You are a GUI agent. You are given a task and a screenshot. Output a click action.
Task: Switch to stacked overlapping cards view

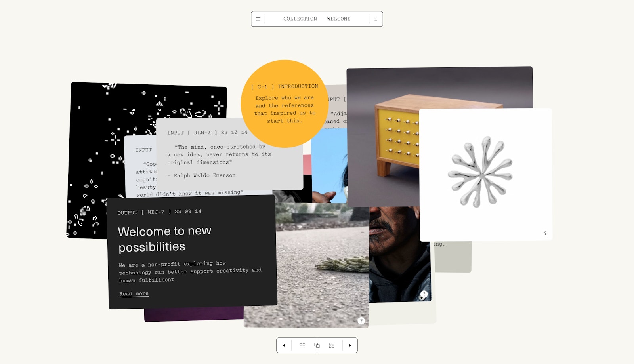[317, 345]
